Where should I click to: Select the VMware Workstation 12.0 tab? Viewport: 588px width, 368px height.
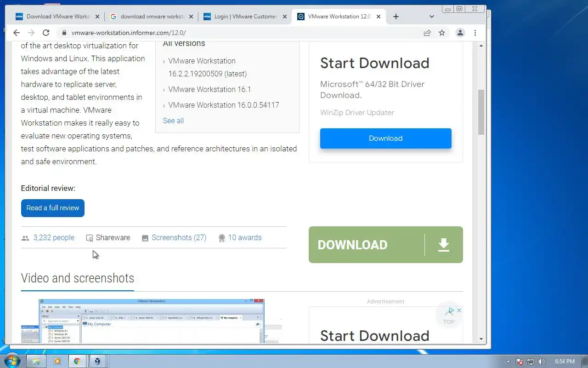[x=339, y=17]
